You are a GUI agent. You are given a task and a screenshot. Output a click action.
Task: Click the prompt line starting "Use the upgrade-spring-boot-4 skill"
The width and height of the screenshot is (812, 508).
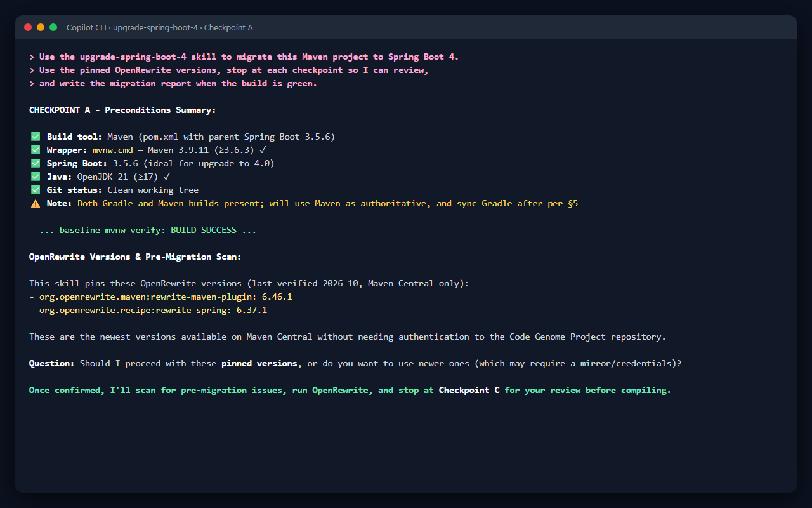[244, 57]
